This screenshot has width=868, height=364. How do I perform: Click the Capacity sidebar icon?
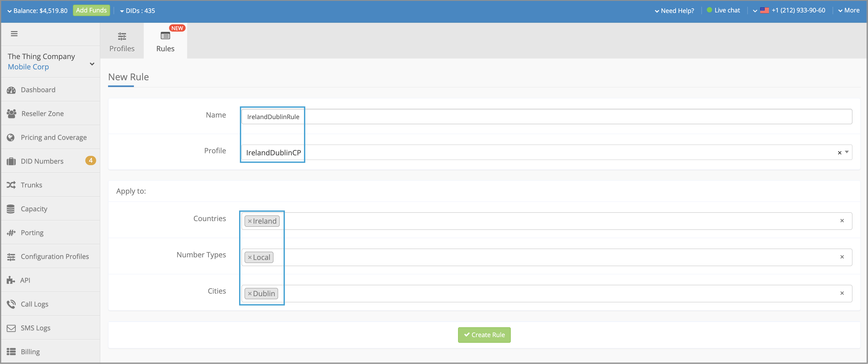(12, 209)
